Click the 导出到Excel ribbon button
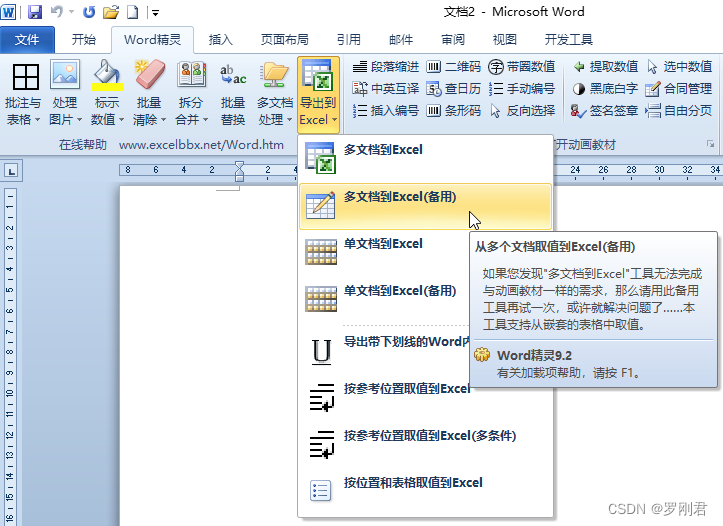This screenshot has width=723, height=526. pos(318,95)
